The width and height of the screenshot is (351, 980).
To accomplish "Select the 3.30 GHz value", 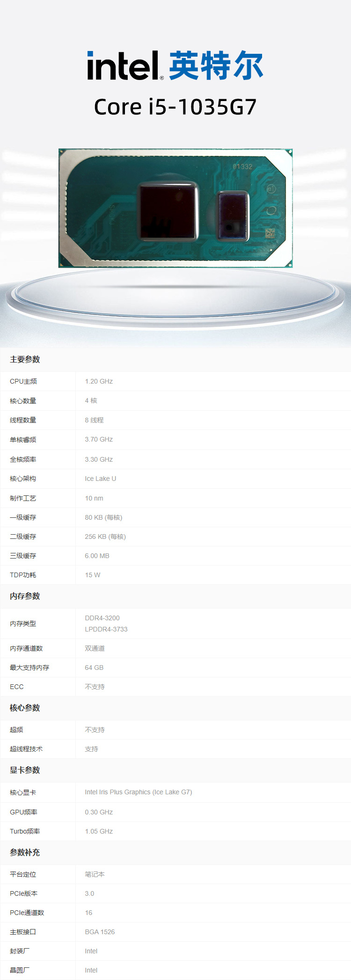I will [x=99, y=459].
